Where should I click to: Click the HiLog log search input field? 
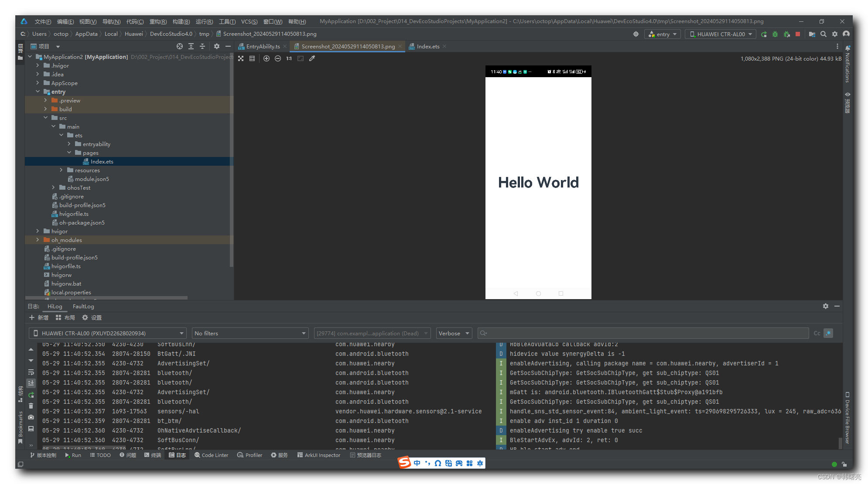pos(611,333)
